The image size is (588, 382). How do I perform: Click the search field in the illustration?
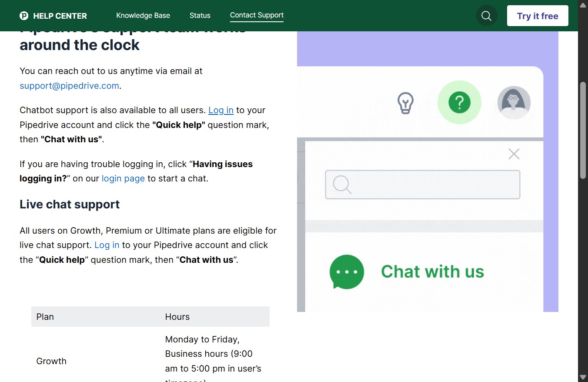(423, 184)
